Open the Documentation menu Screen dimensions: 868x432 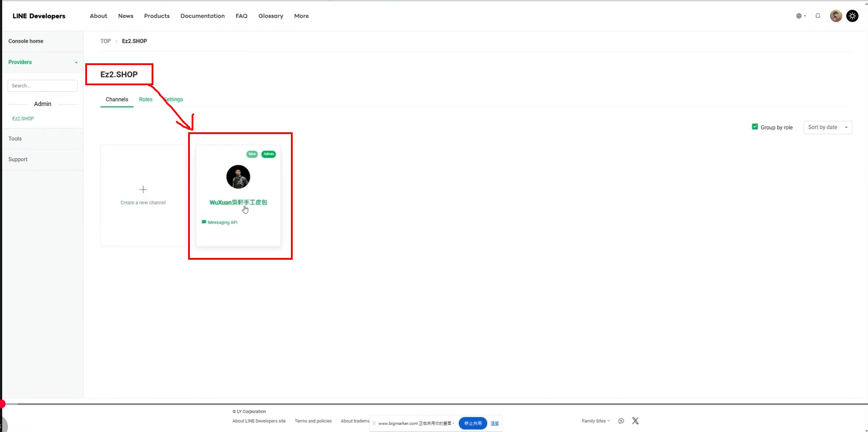[x=203, y=16]
